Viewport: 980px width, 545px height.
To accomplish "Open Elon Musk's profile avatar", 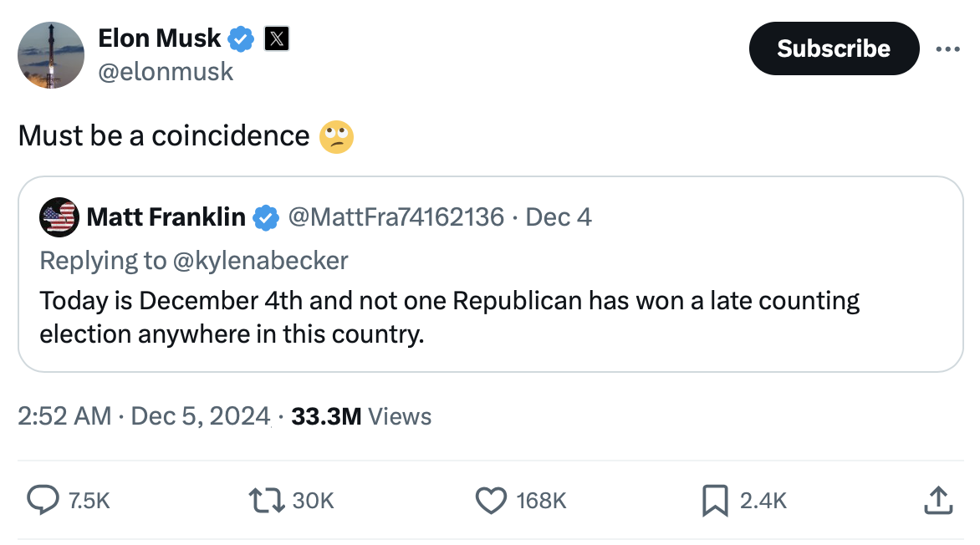I will (51, 55).
